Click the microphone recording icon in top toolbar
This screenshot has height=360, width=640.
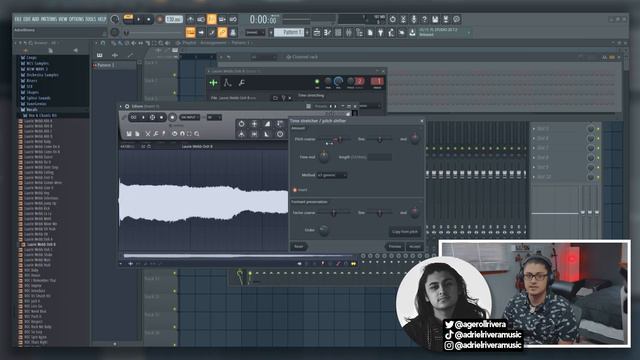pos(413,19)
